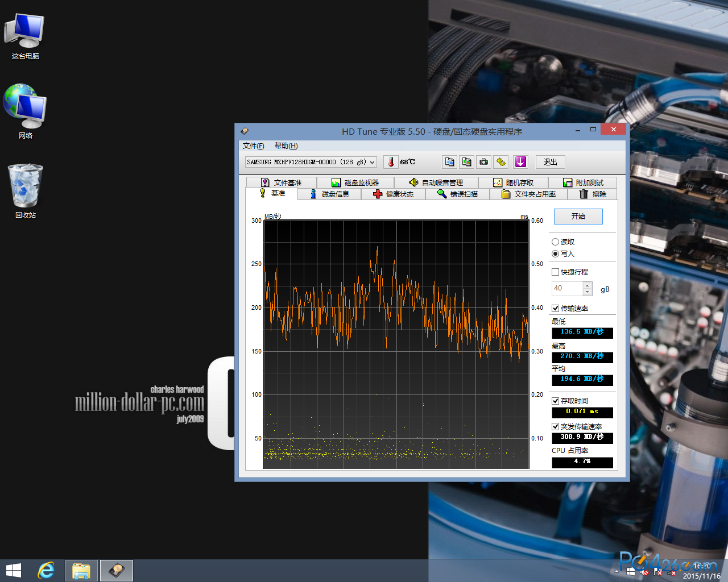Switch to 文件基准 tab

click(281, 182)
